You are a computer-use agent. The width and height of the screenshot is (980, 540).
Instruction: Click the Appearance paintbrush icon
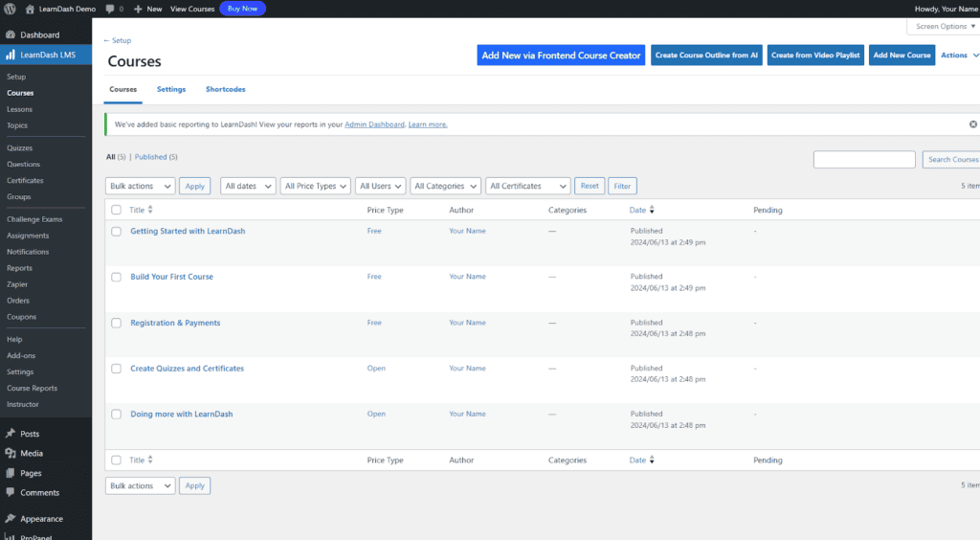11,519
